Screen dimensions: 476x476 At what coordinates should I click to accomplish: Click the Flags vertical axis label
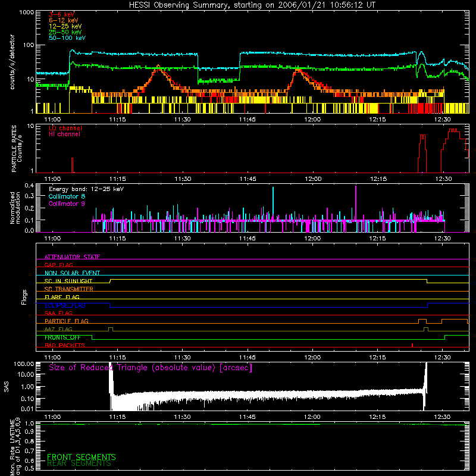coord(24,297)
